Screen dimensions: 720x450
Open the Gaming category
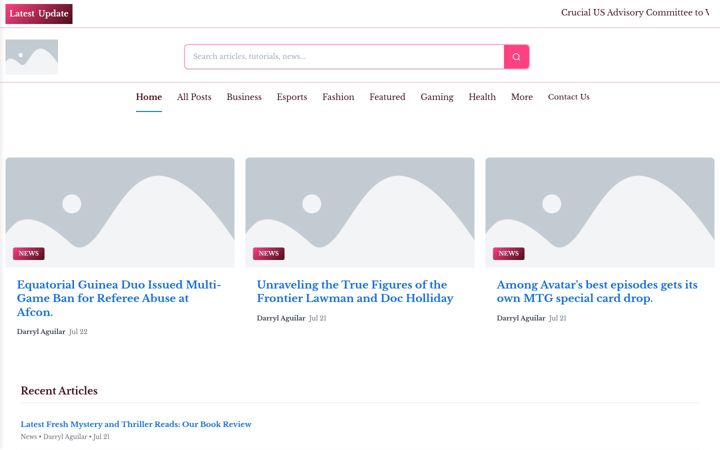(437, 97)
